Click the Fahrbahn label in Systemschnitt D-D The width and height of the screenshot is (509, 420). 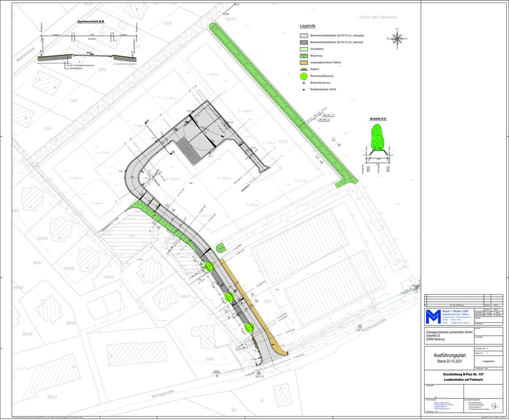[93, 38]
